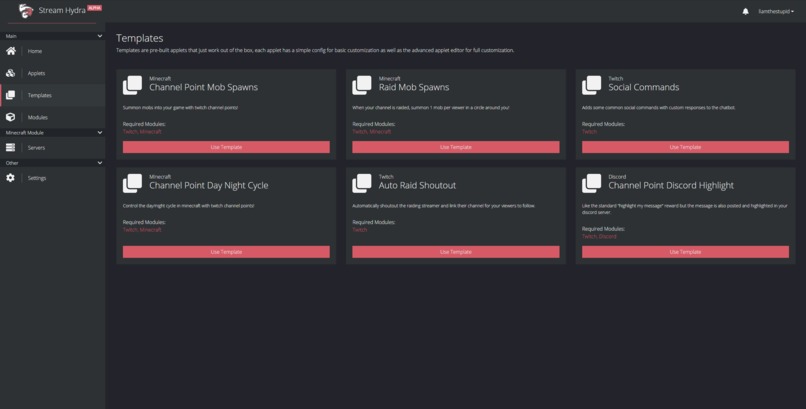Use Template for Channel Point Mob Spawns
Viewport: 806px width, 409px height.
click(x=226, y=147)
